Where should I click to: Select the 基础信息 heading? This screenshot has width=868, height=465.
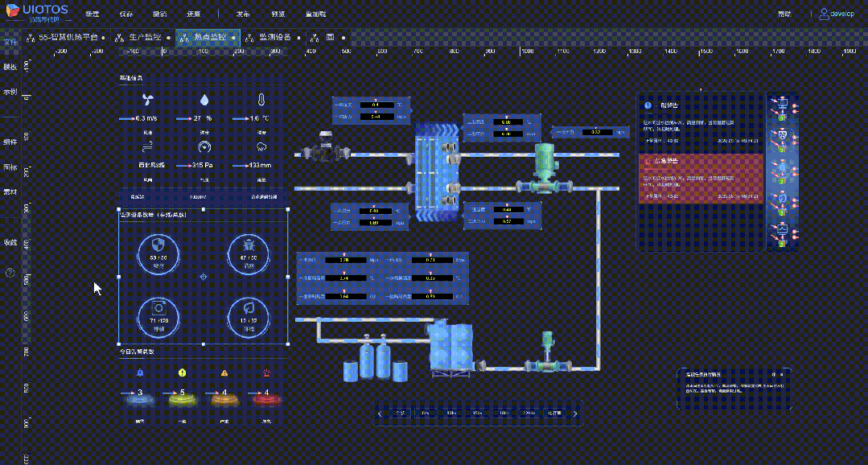130,78
